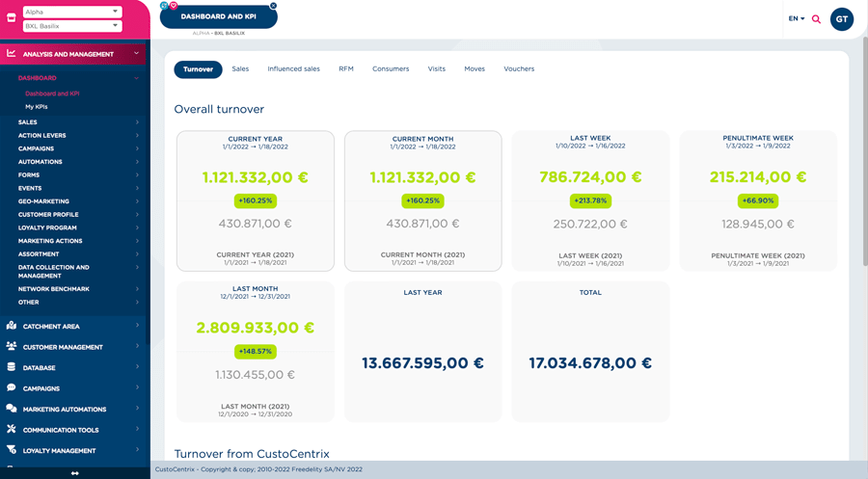The width and height of the screenshot is (868, 479).
Task: Close the Dashboard and KPI tab
Action: pos(274,6)
